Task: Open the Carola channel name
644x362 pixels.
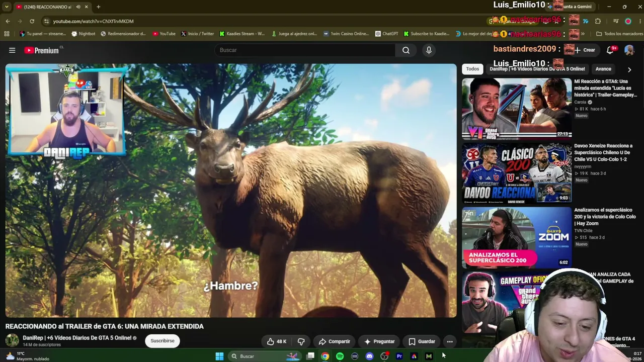Action: point(580,102)
